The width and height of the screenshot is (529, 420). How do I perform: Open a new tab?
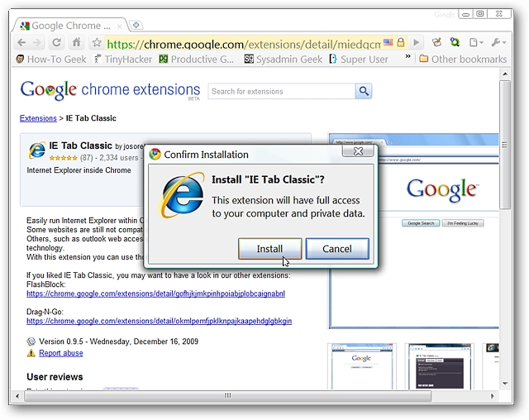pyautogui.click(x=136, y=25)
